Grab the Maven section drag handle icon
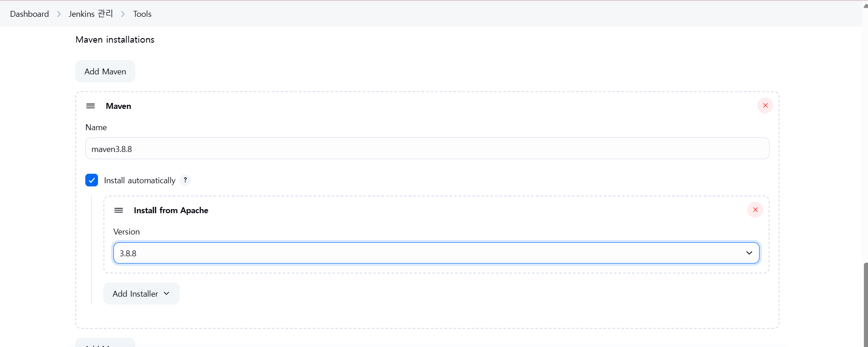Image resolution: width=868 pixels, height=347 pixels. (91, 106)
